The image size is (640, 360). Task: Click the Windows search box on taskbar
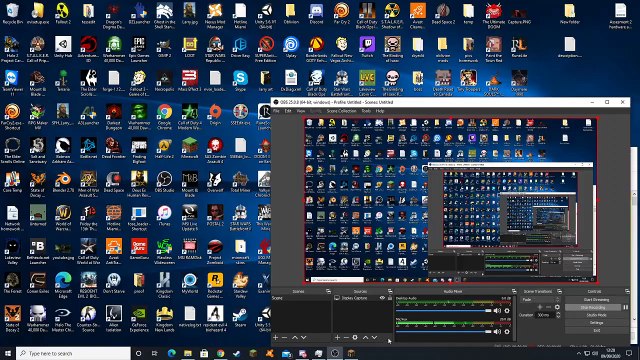coord(73,353)
